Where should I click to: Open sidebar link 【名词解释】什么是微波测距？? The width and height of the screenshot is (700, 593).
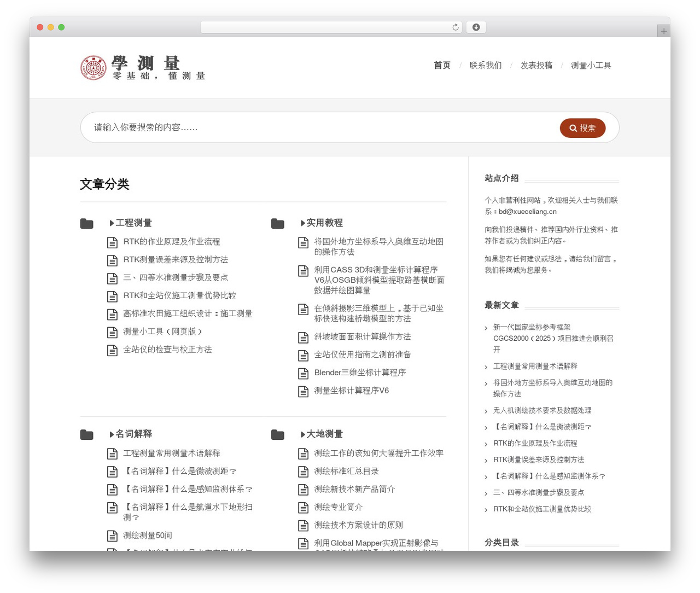(542, 427)
